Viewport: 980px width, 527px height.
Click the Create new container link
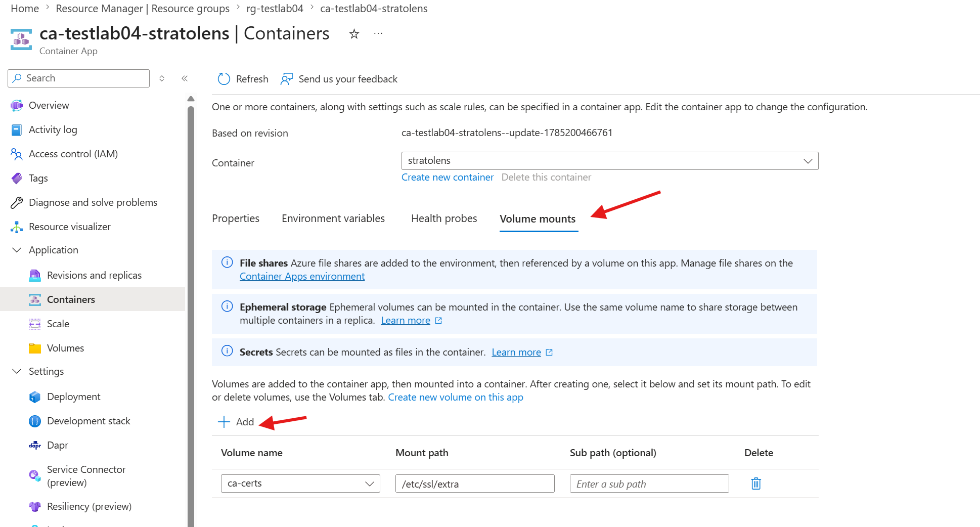click(448, 177)
